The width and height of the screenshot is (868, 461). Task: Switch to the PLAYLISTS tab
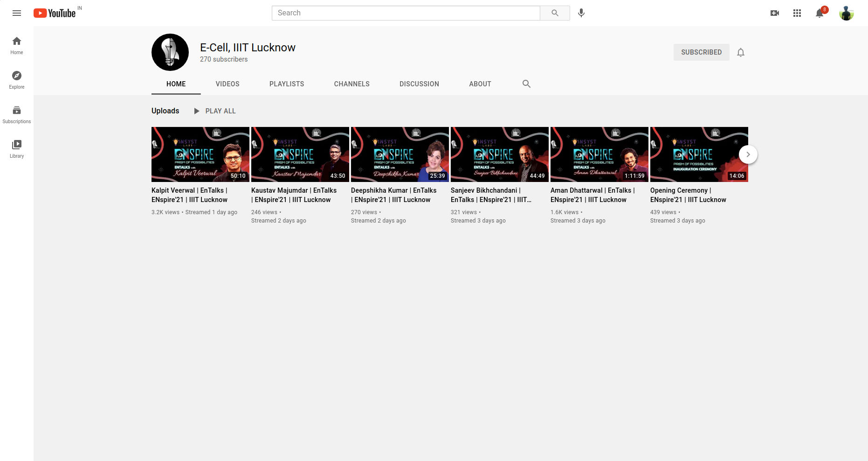coord(287,84)
